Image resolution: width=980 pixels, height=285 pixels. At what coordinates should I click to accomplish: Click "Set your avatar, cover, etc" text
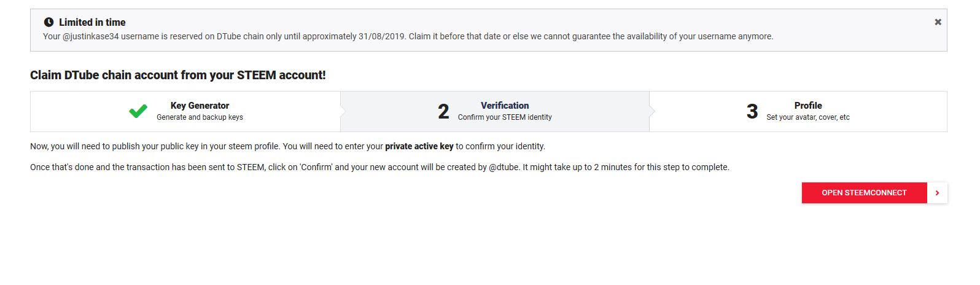click(807, 117)
